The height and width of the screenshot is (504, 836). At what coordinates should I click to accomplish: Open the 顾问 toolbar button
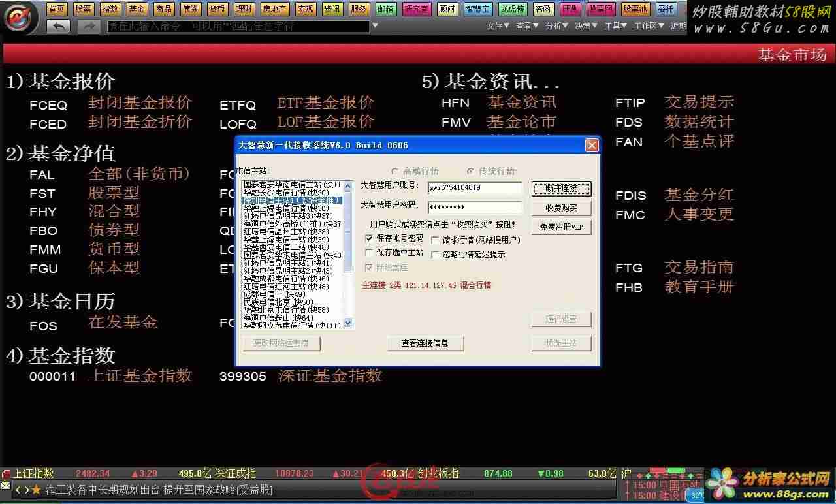click(447, 9)
